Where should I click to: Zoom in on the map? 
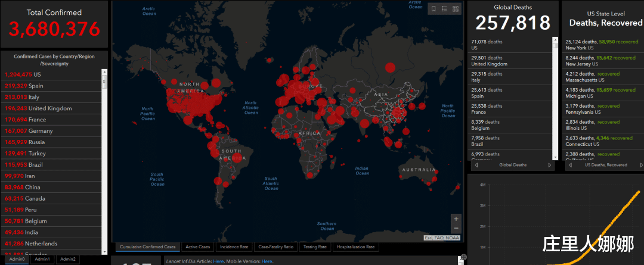point(456,219)
